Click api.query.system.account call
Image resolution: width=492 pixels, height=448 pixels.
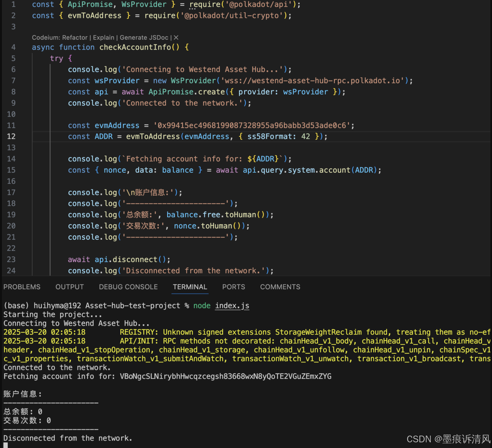[x=296, y=170]
